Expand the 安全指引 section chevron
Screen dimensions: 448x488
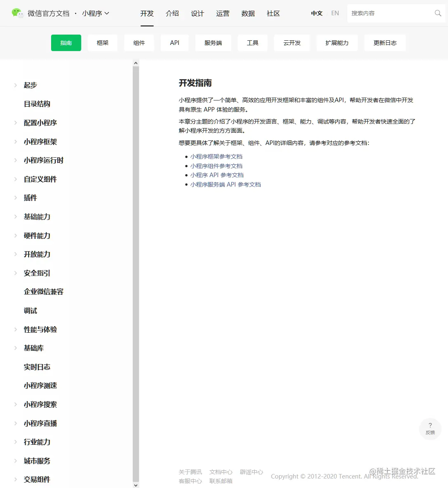pyautogui.click(x=16, y=273)
